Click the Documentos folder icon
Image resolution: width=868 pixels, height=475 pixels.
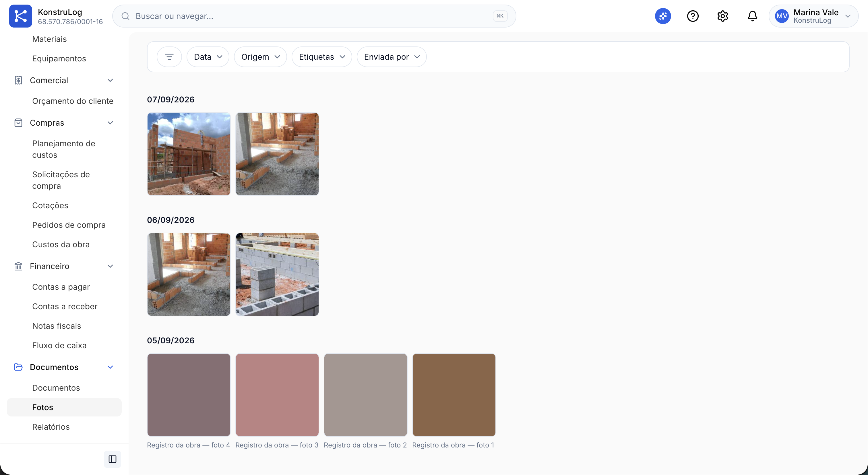click(x=19, y=367)
